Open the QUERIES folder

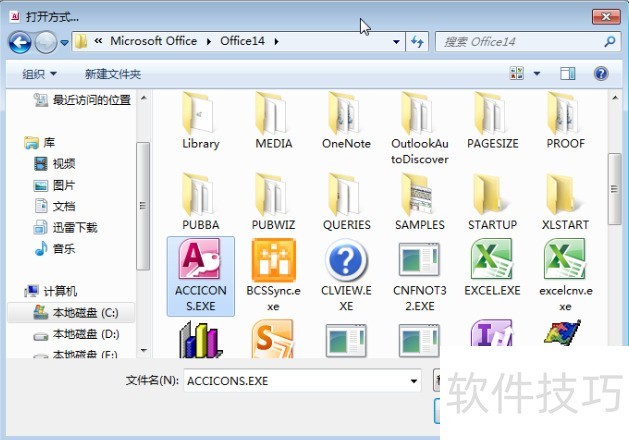click(346, 202)
